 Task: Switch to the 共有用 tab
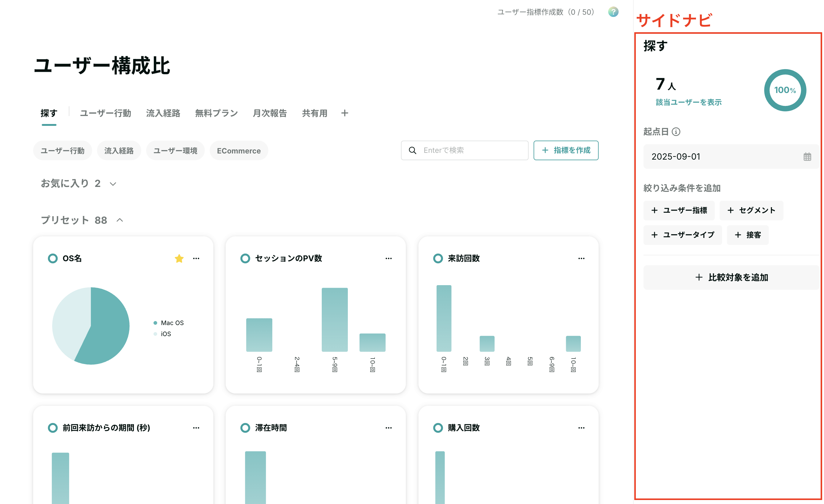(315, 113)
